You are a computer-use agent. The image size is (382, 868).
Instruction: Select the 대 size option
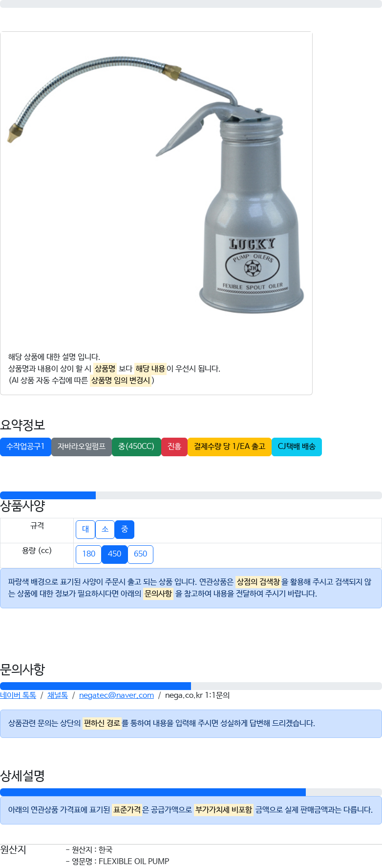(x=85, y=529)
